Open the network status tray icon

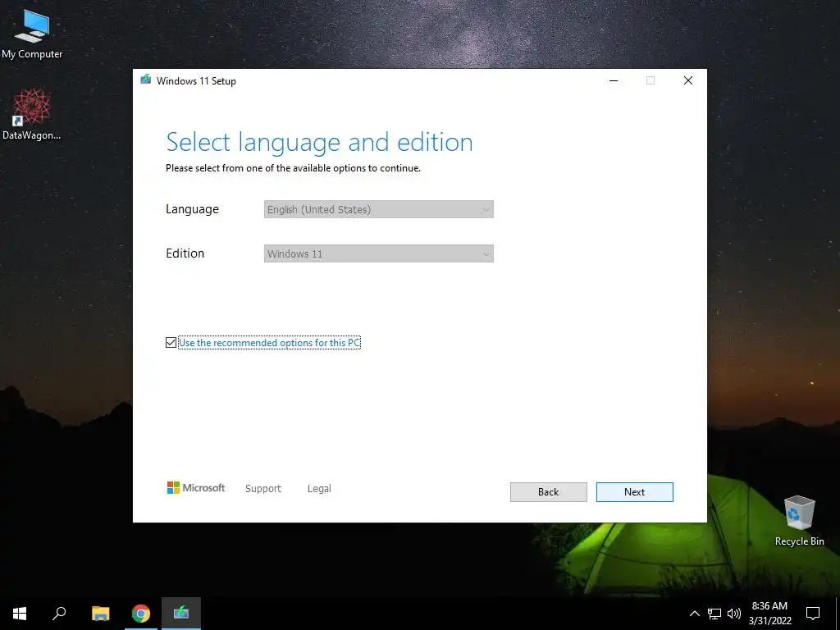[714, 614]
